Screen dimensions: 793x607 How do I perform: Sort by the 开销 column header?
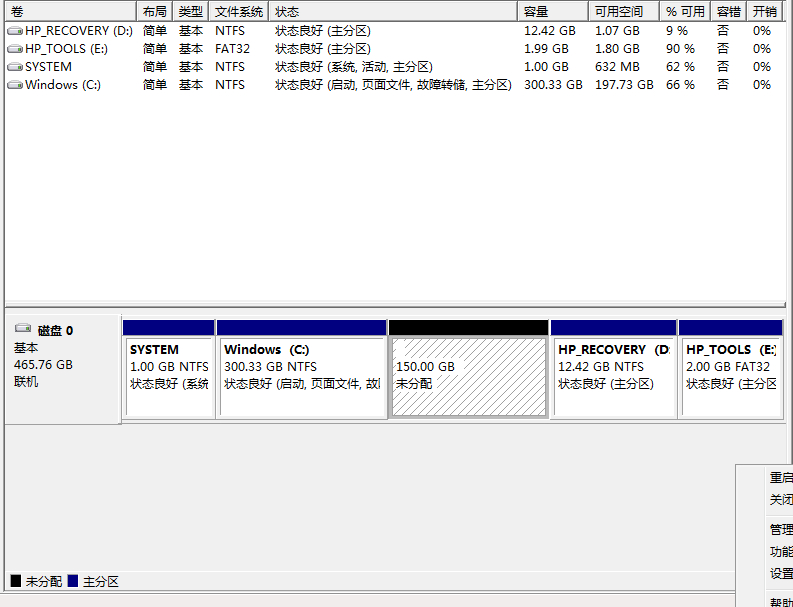tap(765, 11)
